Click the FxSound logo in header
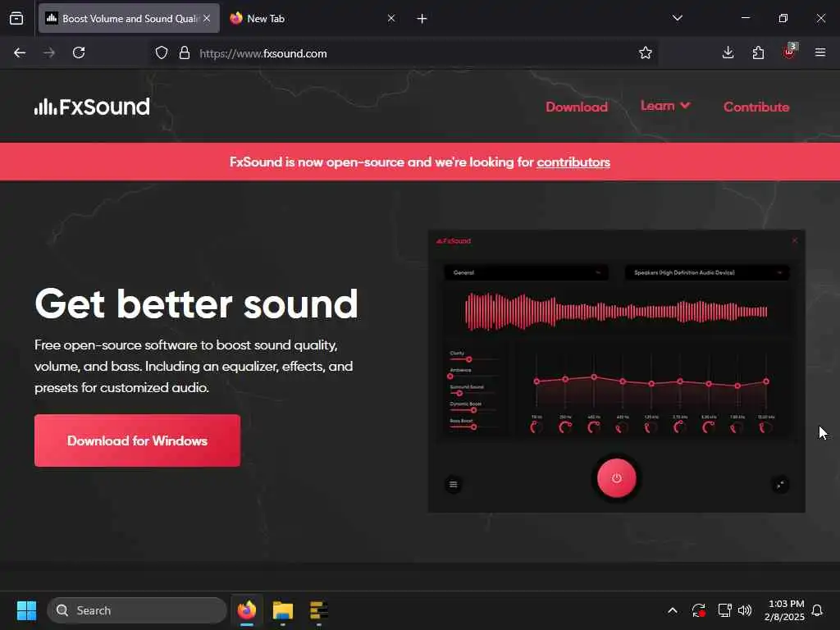Image resolution: width=840 pixels, height=630 pixels. pyautogui.click(x=92, y=107)
